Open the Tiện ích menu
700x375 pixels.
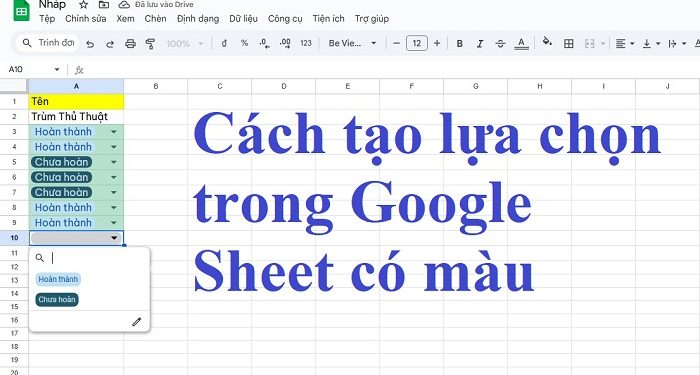(329, 19)
